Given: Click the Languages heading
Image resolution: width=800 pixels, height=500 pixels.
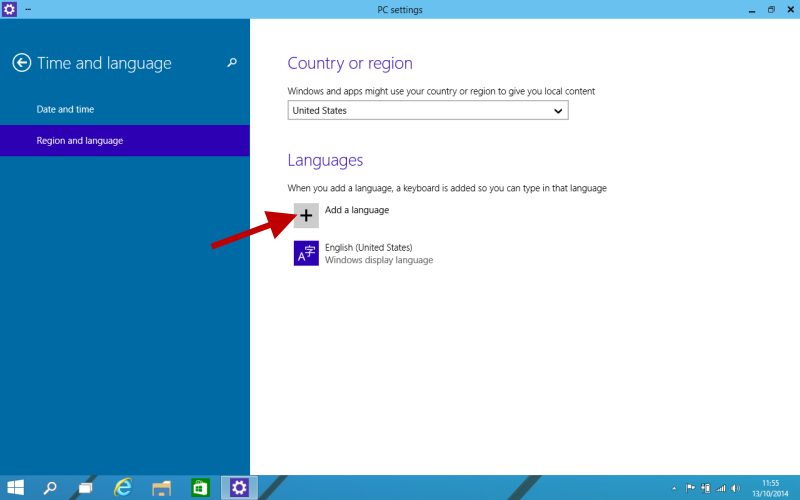Looking at the screenshot, I should click(325, 160).
